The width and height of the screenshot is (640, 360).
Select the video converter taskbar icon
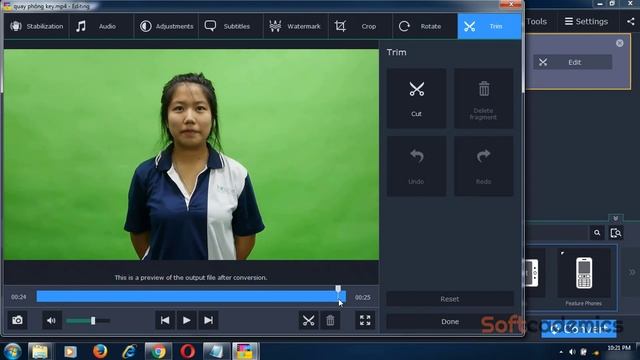pos(245,351)
